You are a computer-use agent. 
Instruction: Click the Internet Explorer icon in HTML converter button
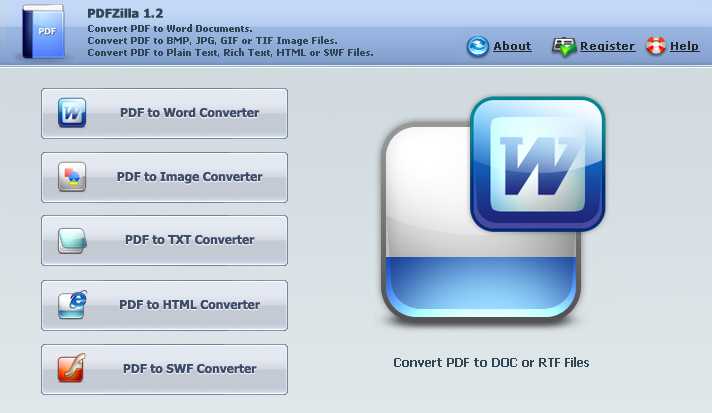point(72,305)
